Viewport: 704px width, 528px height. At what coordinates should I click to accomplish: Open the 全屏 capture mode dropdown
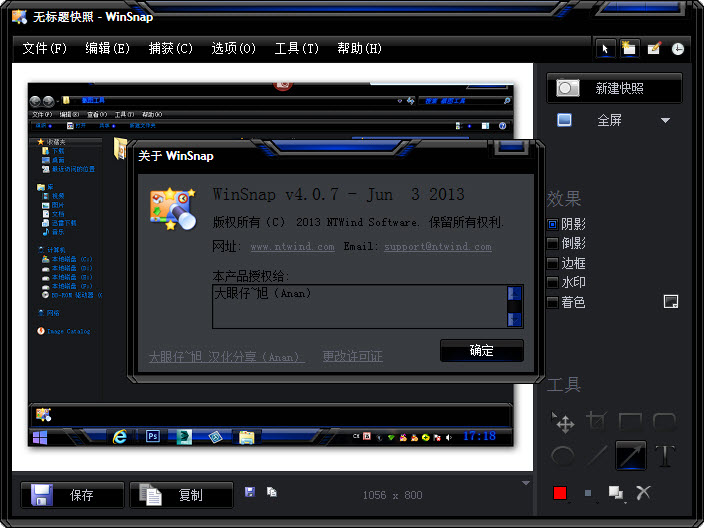(x=665, y=120)
